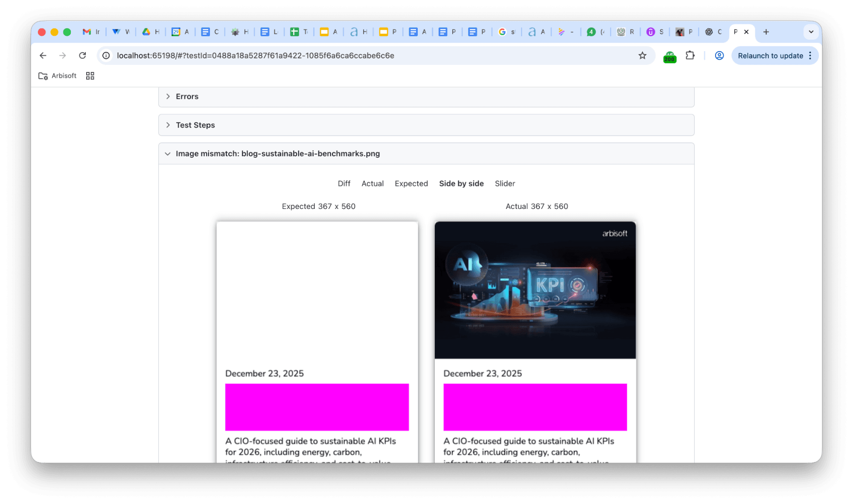Expand the Errors section

[x=187, y=96]
